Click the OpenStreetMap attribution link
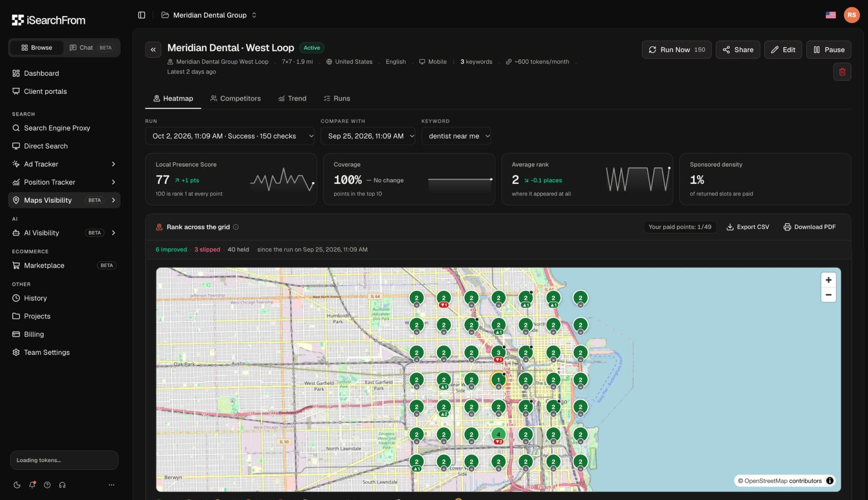868x500 pixels. pyautogui.click(x=766, y=481)
